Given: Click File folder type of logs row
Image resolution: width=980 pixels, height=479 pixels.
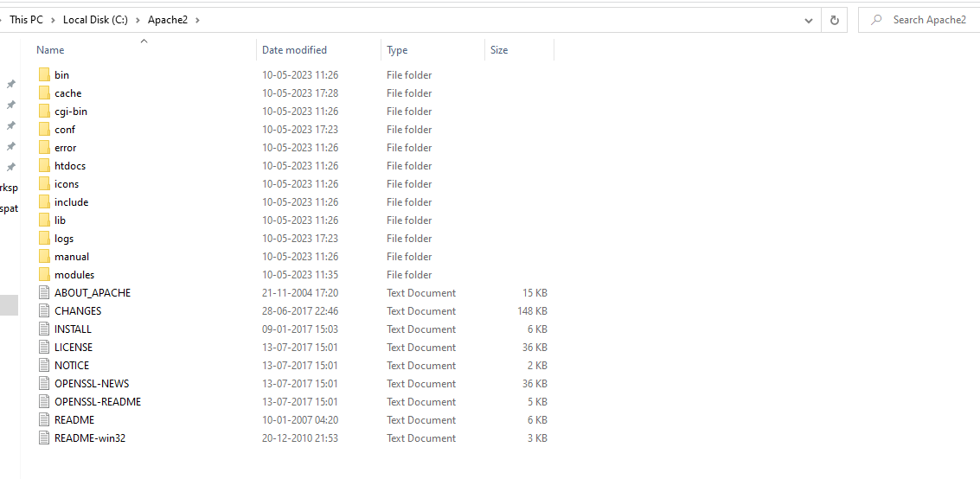Looking at the screenshot, I should [x=409, y=239].
